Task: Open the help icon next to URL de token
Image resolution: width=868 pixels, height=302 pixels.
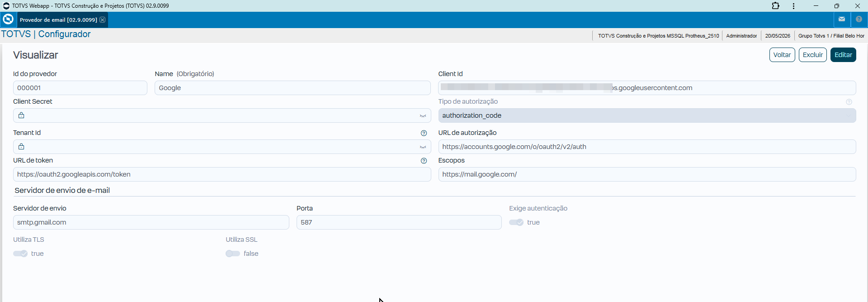Action: tap(424, 161)
